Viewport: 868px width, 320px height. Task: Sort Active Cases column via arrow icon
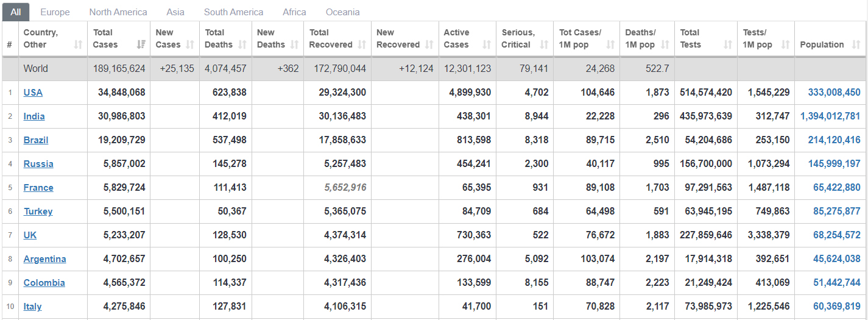click(486, 44)
